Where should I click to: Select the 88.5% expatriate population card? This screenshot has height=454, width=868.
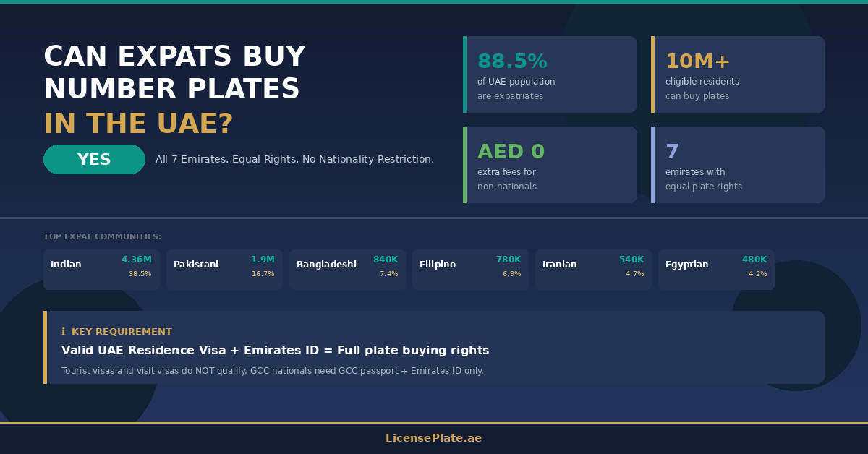(x=550, y=74)
